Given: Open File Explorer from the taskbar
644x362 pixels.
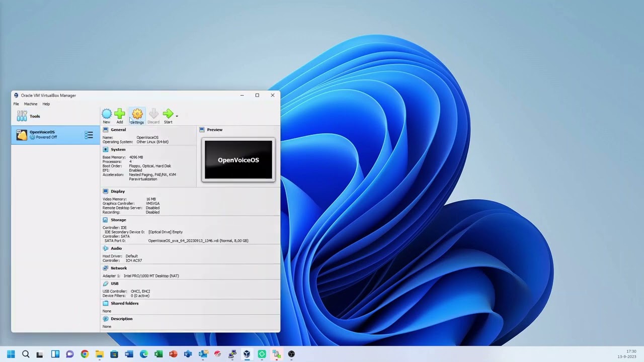Looking at the screenshot, I should (99, 354).
